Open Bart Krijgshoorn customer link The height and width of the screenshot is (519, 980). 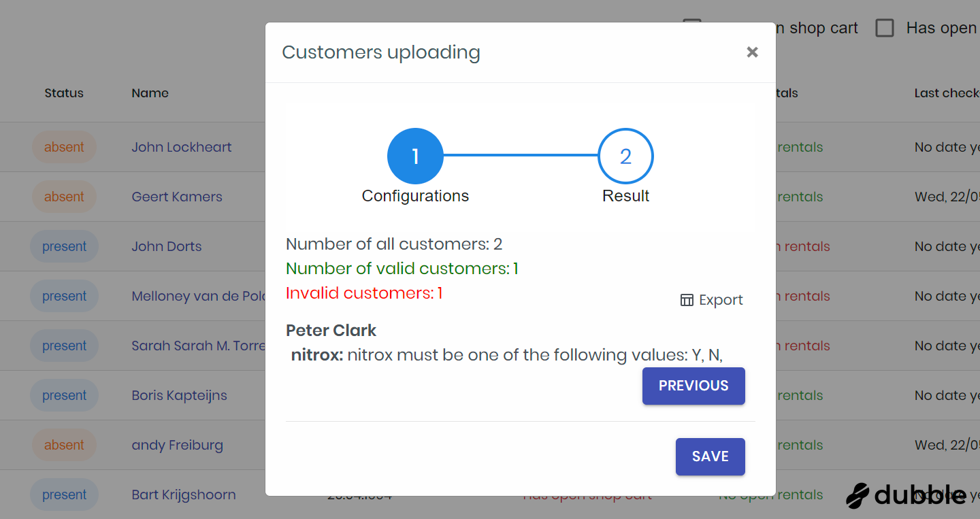pyautogui.click(x=184, y=495)
